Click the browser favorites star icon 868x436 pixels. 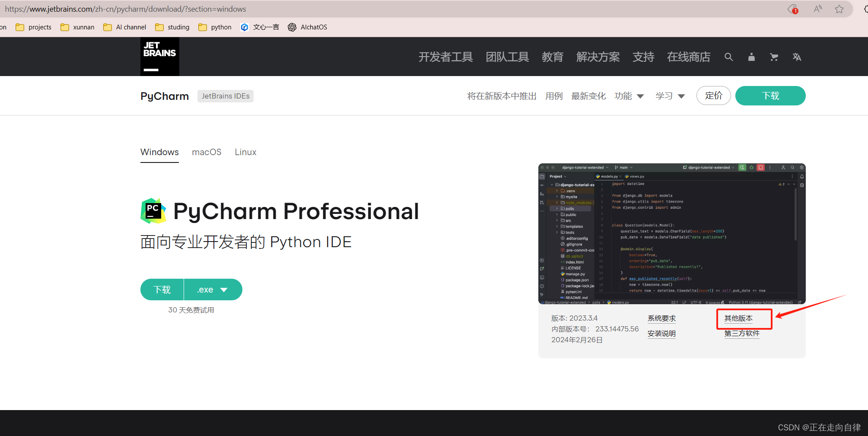pos(839,9)
